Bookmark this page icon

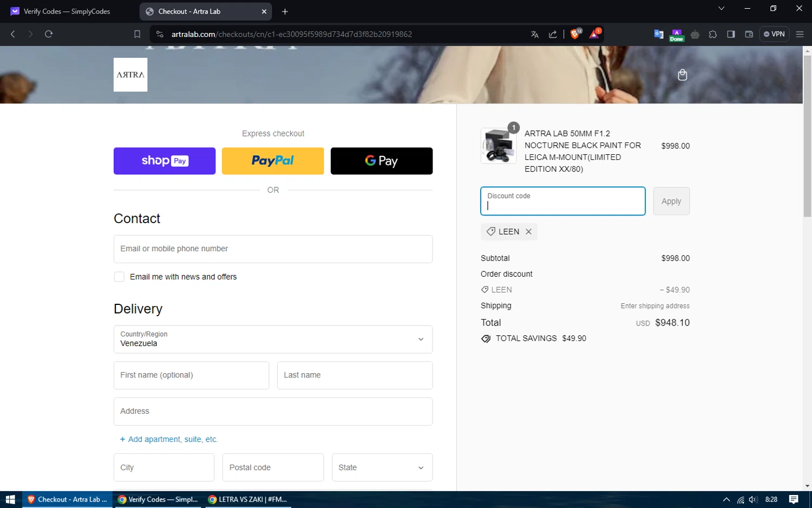137,34
